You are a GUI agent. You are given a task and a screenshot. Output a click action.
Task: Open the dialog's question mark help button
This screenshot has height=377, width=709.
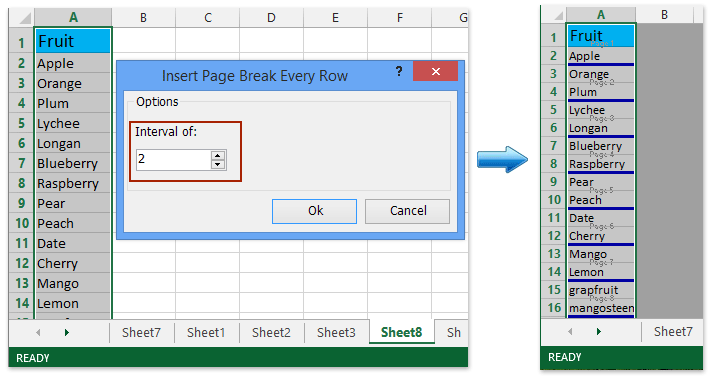click(x=399, y=71)
